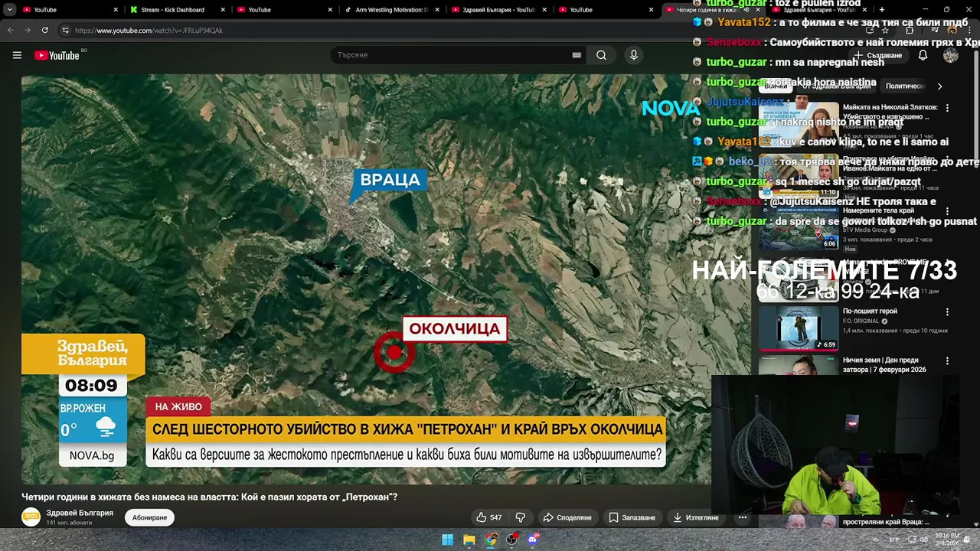980x551 pixels.
Task: Select the Четири години в хижата tab
Action: coord(712,10)
